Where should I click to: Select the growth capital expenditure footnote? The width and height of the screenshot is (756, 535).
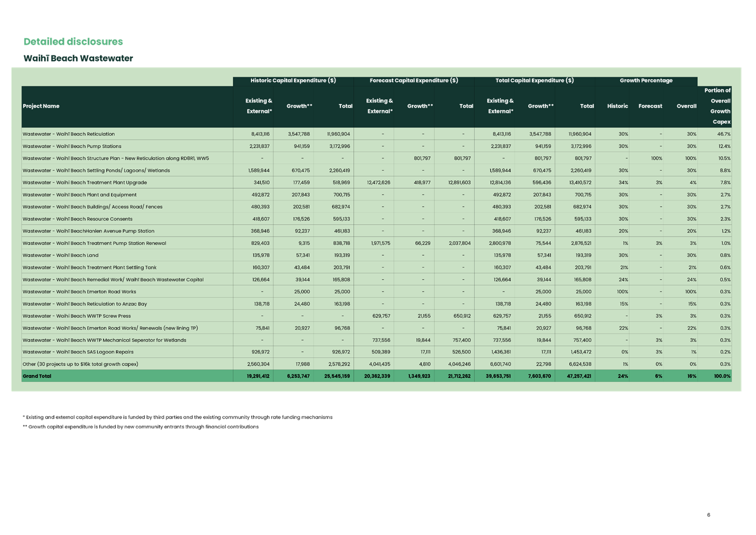point(141,426)
